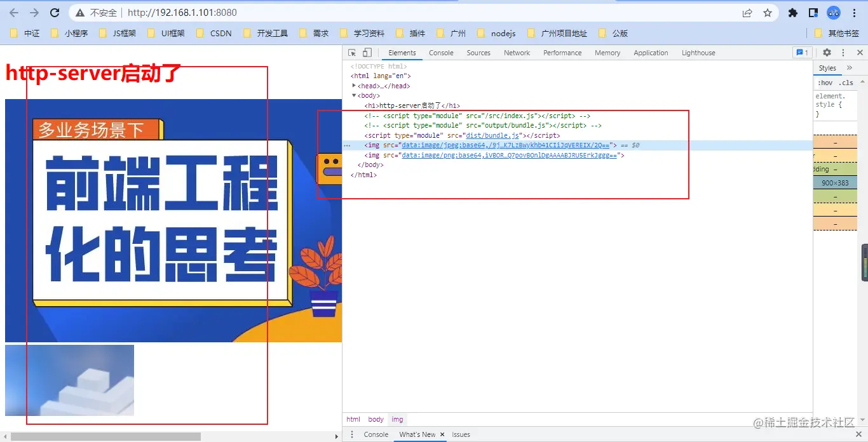Share this page icon
The image size is (868, 442).
[x=747, y=13]
